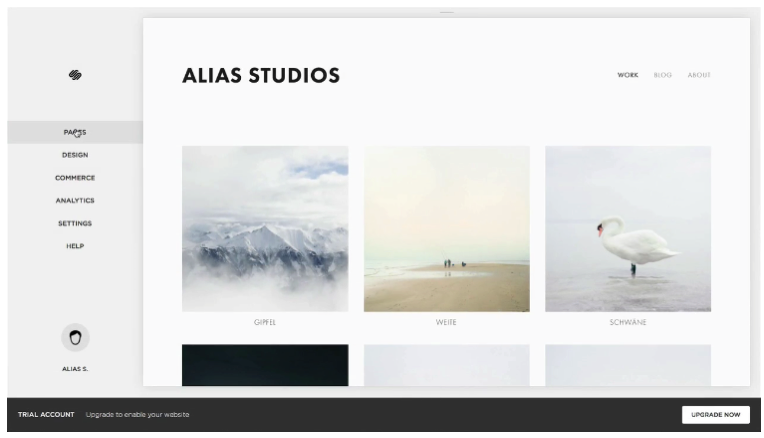Open Settings in the sidebar

coord(75,223)
